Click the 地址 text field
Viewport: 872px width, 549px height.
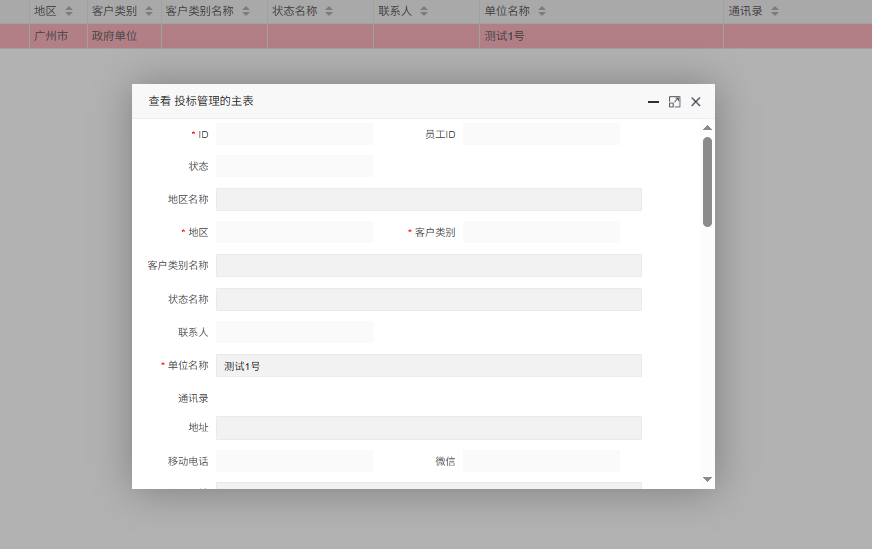(x=428, y=428)
